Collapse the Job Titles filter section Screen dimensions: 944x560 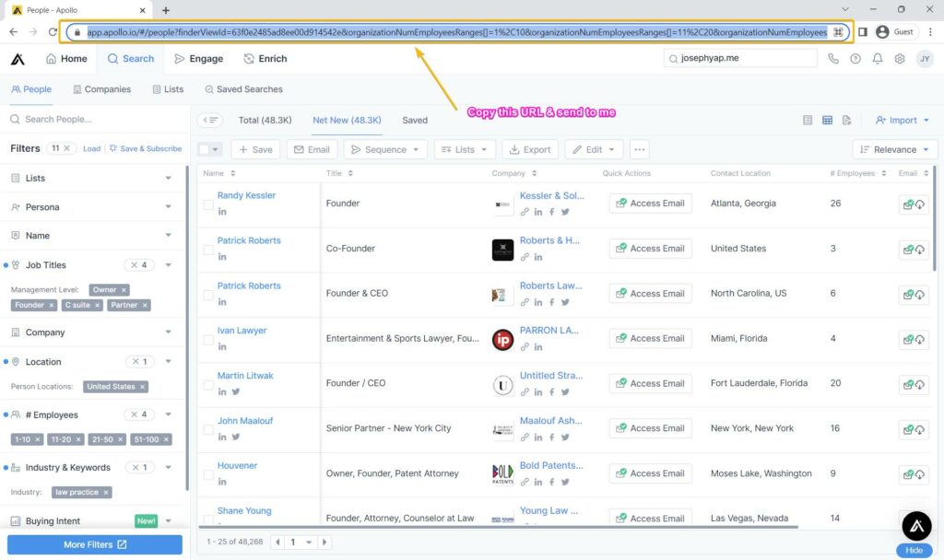(x=169, y=265)
